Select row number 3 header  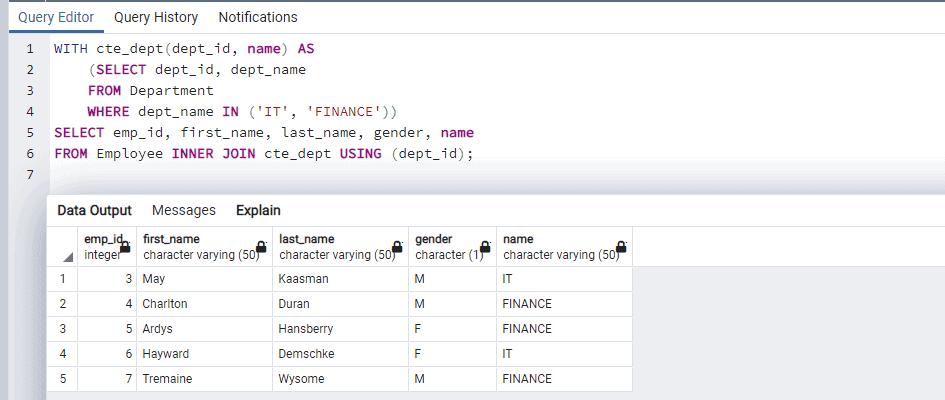[x=62, y=329]
